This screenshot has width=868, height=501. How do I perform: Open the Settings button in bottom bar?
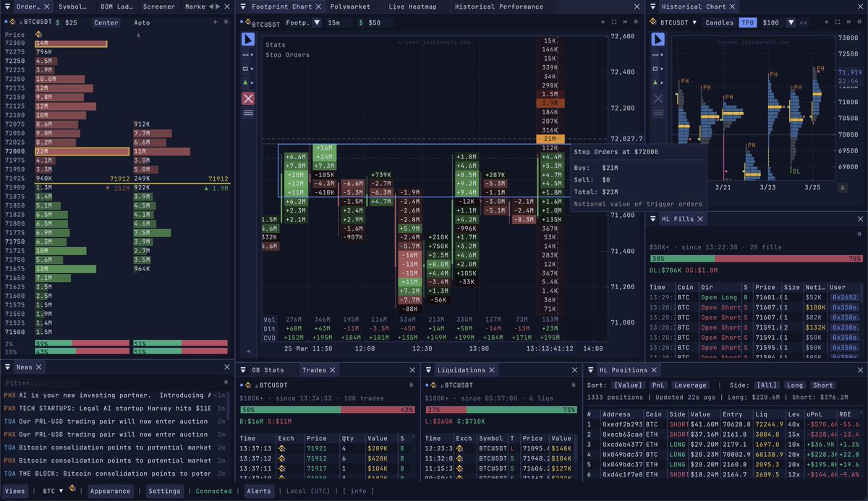coord(164,491)
